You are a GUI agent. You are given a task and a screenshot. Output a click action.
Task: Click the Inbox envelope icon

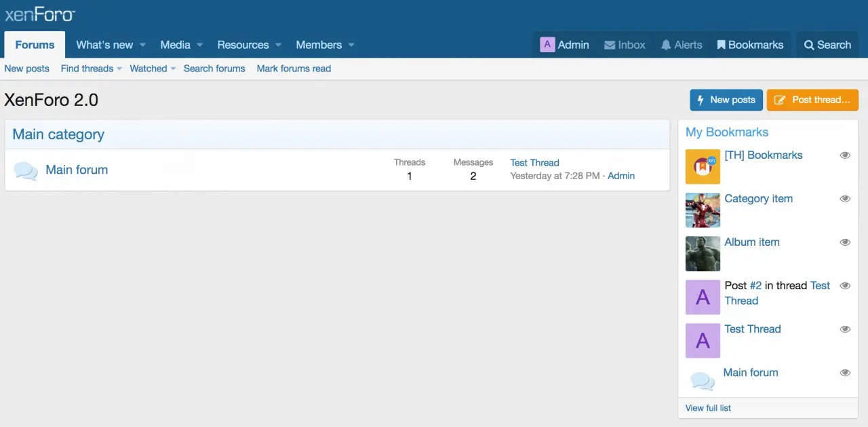point(609,45)
